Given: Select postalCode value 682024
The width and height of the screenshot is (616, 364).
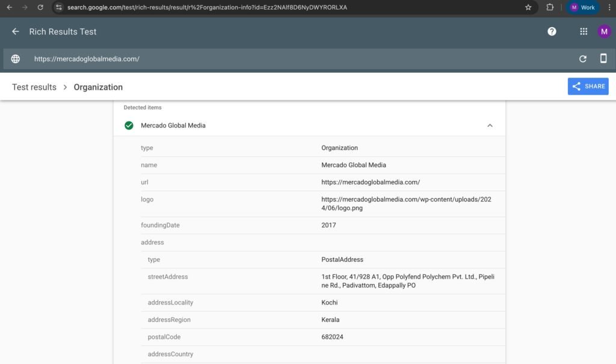Looking at the screenshot, I should (332, 337).
